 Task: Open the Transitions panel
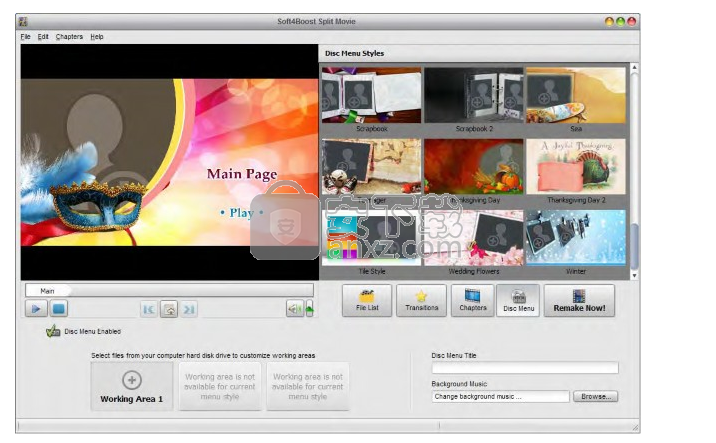(x=421, y=300)
